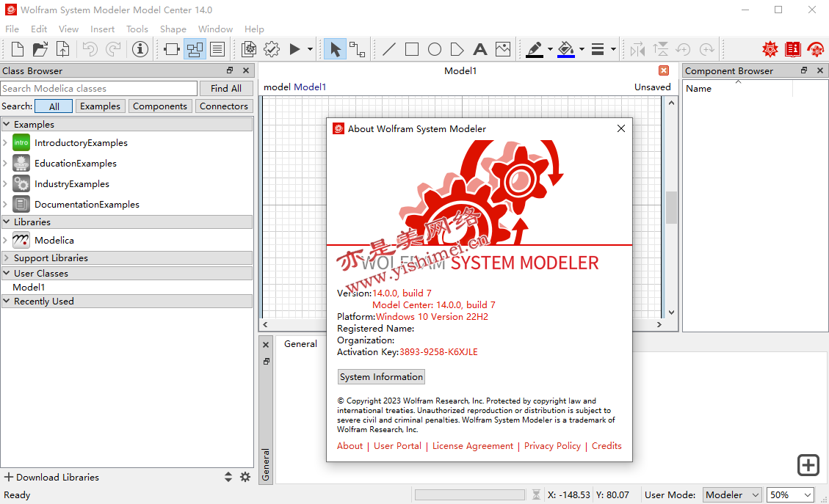The height and width of the screenshot is (504, 829).
Task: Switch to Icon View
Action: [171, 49]
